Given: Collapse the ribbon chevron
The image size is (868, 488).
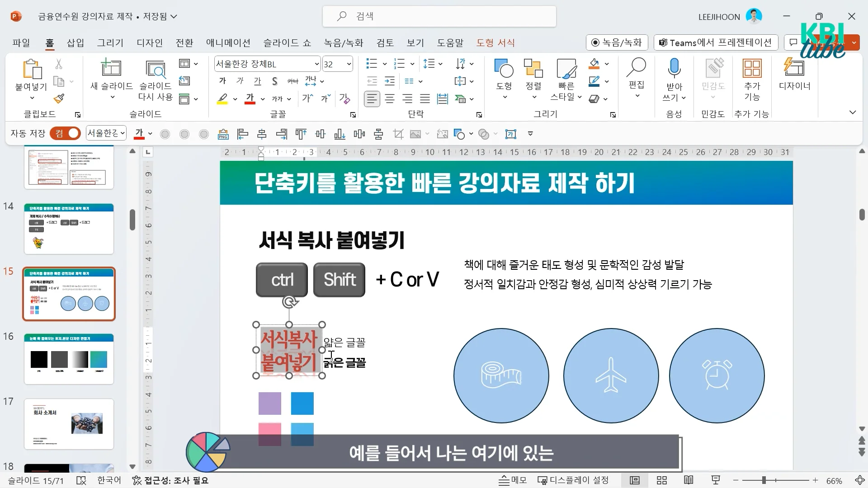Looking at the screenshot, I should pyautogui.click(x=853, y=113).
